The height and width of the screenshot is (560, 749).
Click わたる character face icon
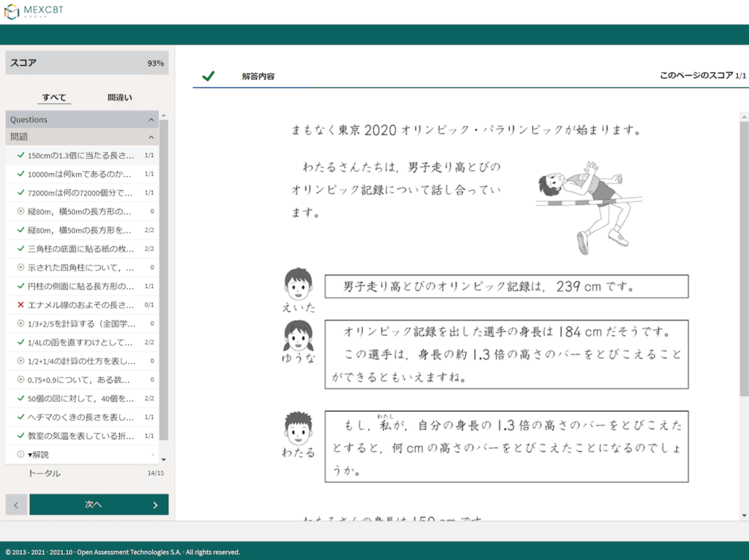pyautogui.click(x=298, y=428)
